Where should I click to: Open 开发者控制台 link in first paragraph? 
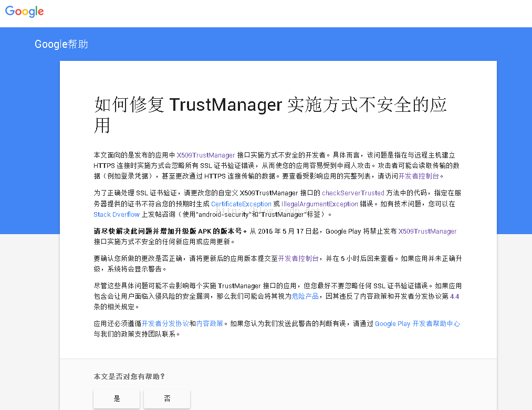coord(419,176)
